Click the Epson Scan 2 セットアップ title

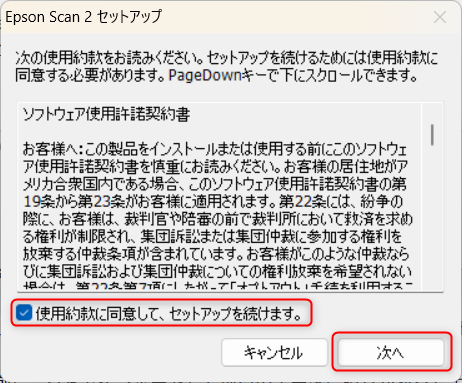point(83,17)
